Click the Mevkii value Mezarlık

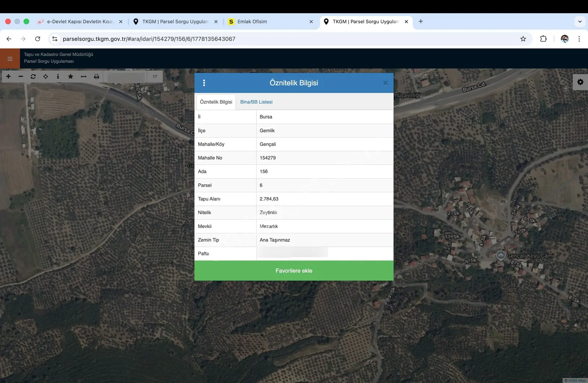tap(269, 226)
